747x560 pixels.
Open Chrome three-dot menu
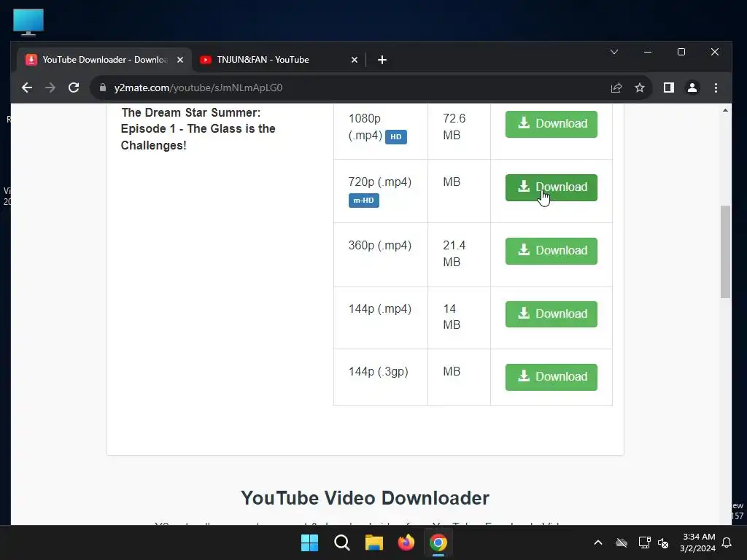[x=716, y=87]
